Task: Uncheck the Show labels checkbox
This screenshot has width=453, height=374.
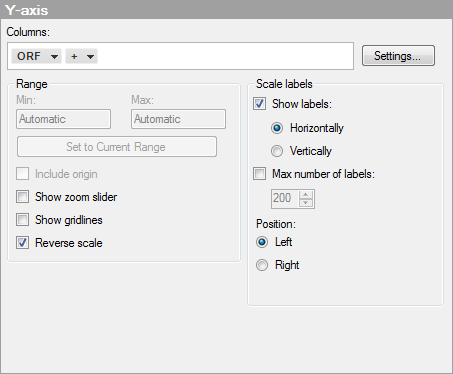Action: point(259,104)
